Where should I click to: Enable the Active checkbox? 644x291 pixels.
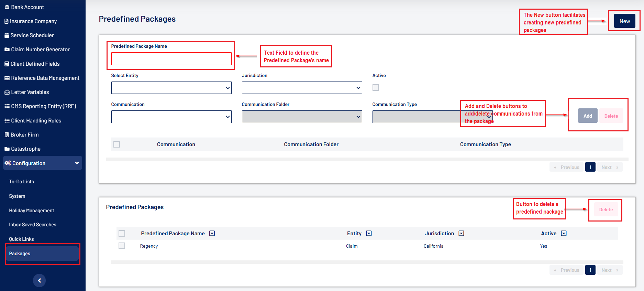pyautogui.click(x=376, y=88)
